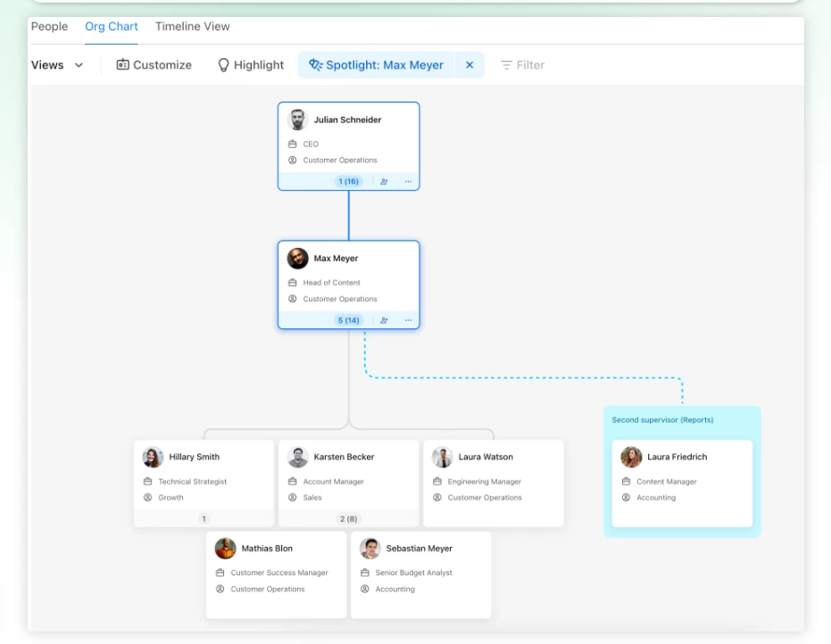
Task: Click the briefcase icon next to Account Manager
Action: point(293,482)
